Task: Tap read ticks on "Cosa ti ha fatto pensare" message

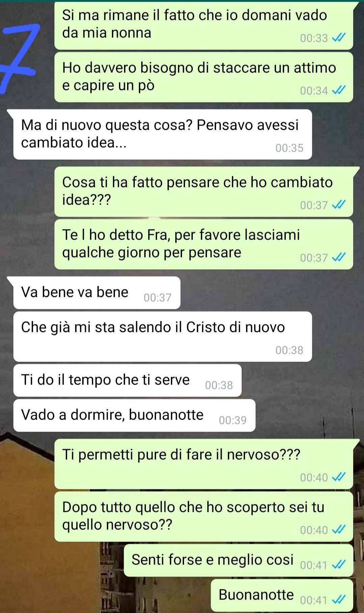Action: [339, 205]
